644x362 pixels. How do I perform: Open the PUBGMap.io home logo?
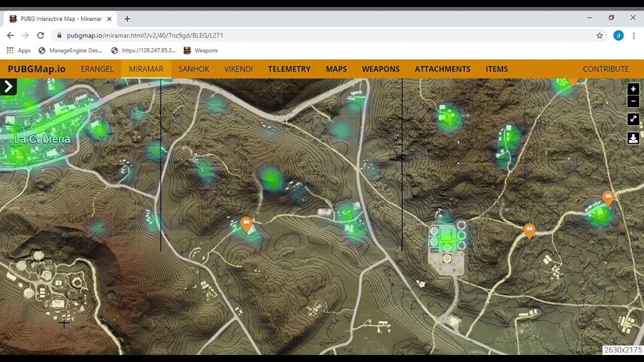tap(37, 69)
